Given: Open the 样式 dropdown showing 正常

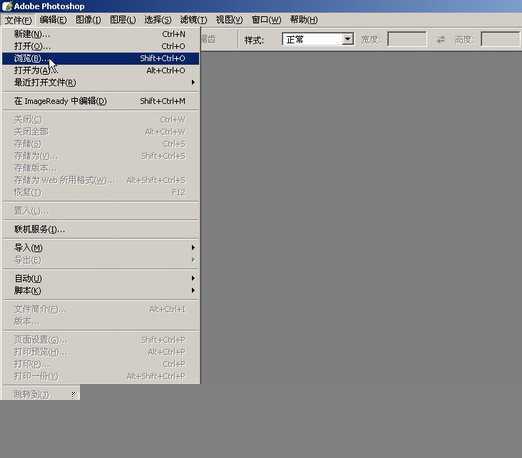Looking at the screenshot, I should click(318, 40).
